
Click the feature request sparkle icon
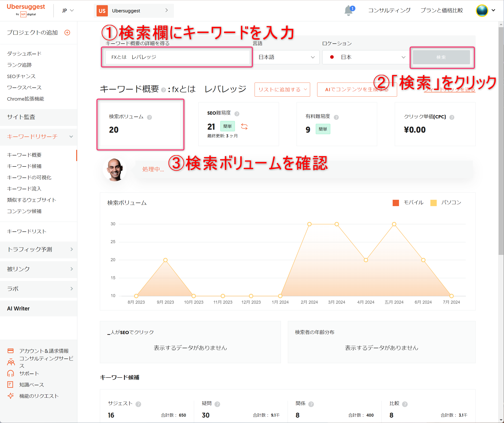point(11,396)
